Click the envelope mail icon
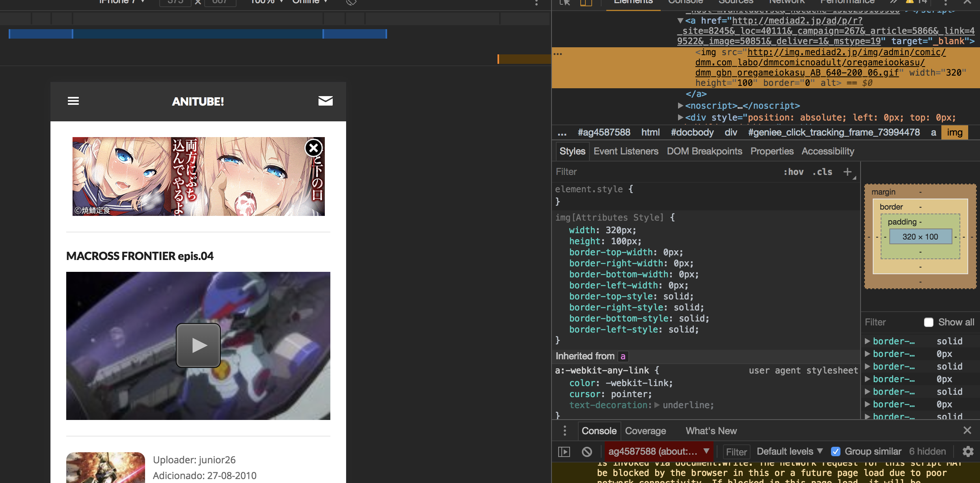The width and height of the screenshot is (980, 483). click(x=325, y=101)
